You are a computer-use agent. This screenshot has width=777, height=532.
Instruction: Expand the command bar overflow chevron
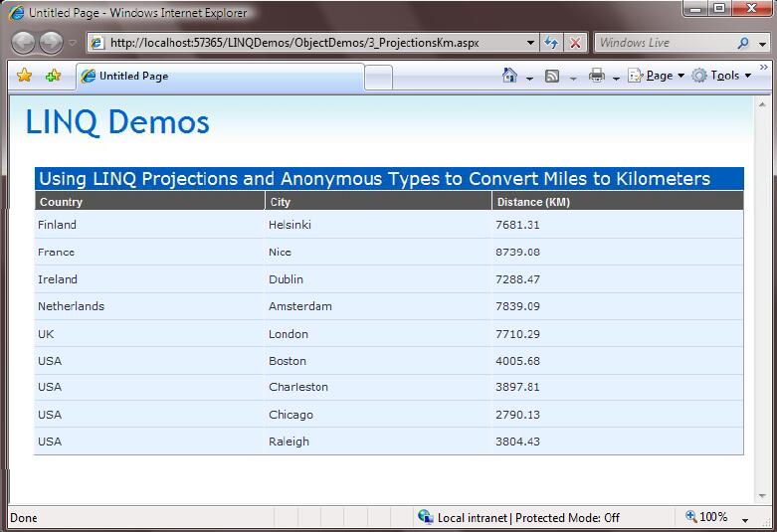764,67
